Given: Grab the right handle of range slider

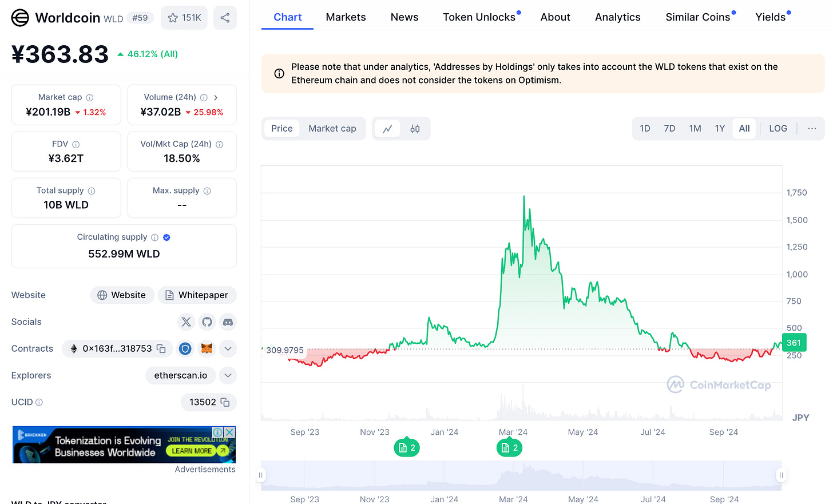Looking at the screenshot, I should (x=781, y=475).
